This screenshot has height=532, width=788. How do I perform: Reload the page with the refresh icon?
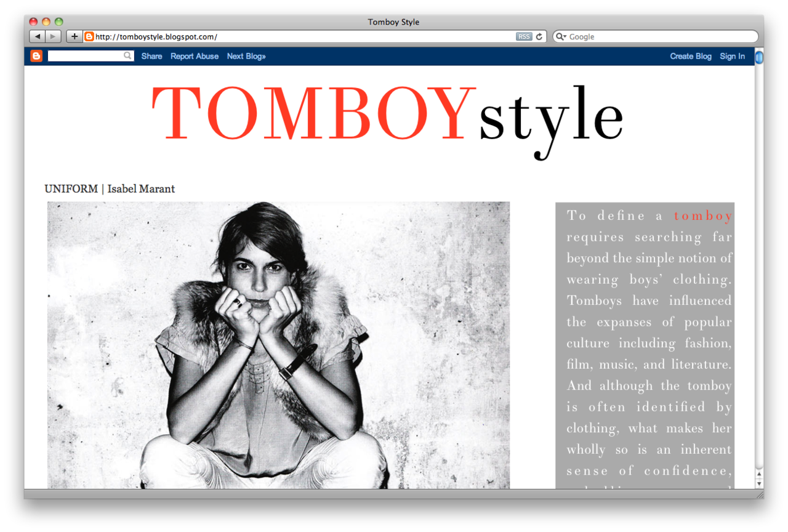click(x=539, y=37)
